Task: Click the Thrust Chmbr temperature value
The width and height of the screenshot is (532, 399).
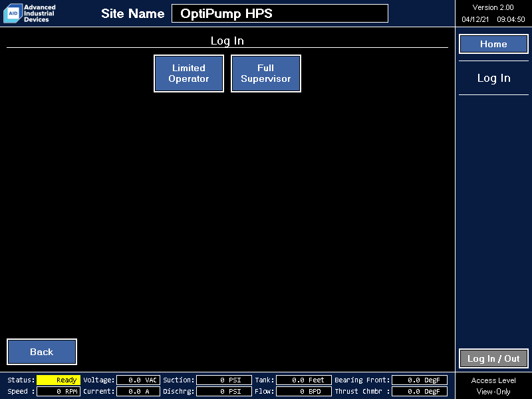Action: (x=420, y=391)
